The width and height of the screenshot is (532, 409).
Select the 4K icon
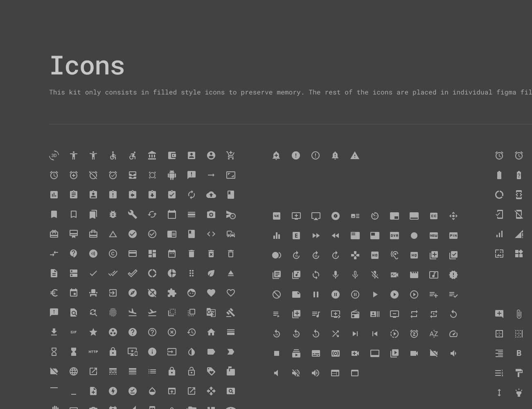[277, 216]
